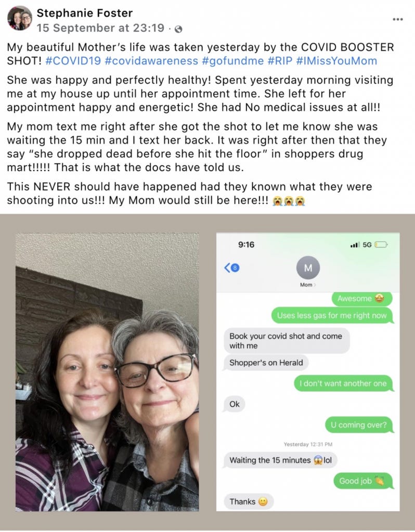The height and width of the screenshot is (532, 415).
Task: Expand the Mom contact details chevron
Action: 315,285
